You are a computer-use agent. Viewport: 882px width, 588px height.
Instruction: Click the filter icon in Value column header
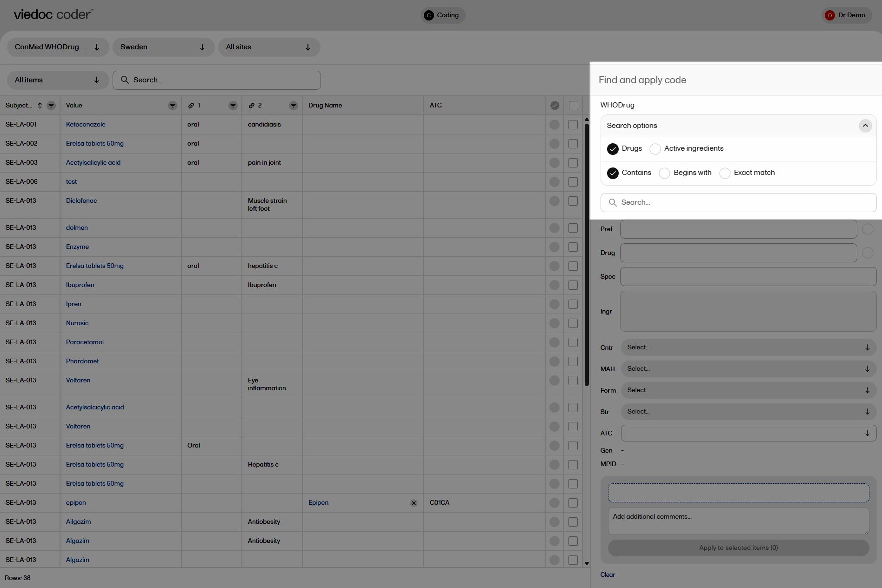pyautogui.click(x=172, y=106)
